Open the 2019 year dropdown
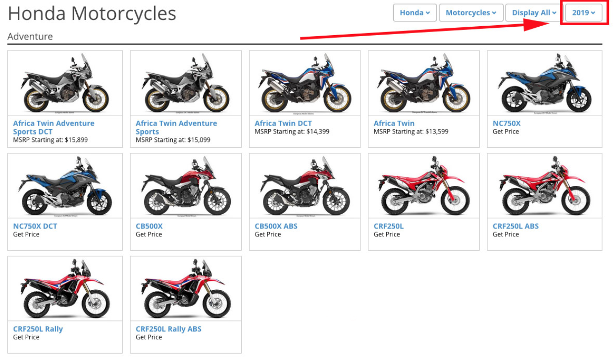This screenshot has height=364, width=613. pyautogui.click(x=584, y=13)
